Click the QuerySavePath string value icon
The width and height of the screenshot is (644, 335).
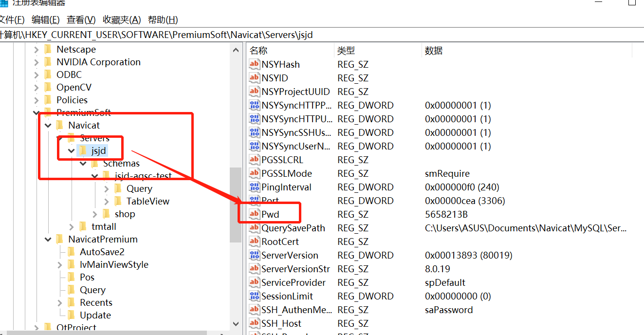point(254,228)
